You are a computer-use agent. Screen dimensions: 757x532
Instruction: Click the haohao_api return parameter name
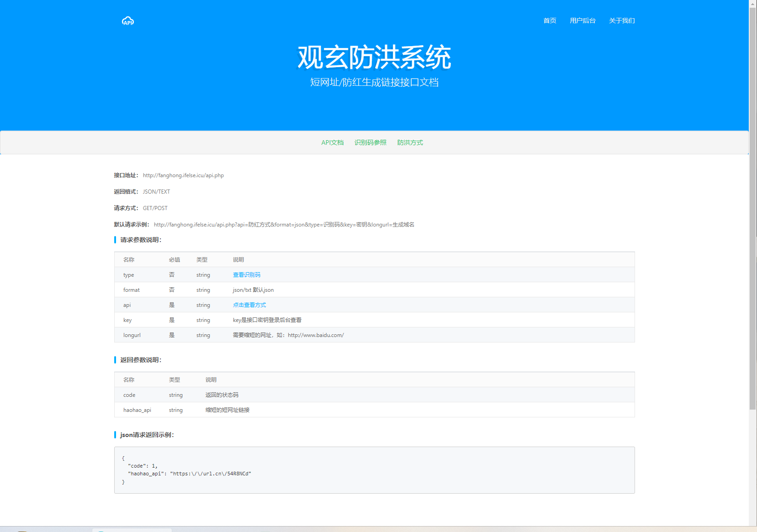coord(137,410)
